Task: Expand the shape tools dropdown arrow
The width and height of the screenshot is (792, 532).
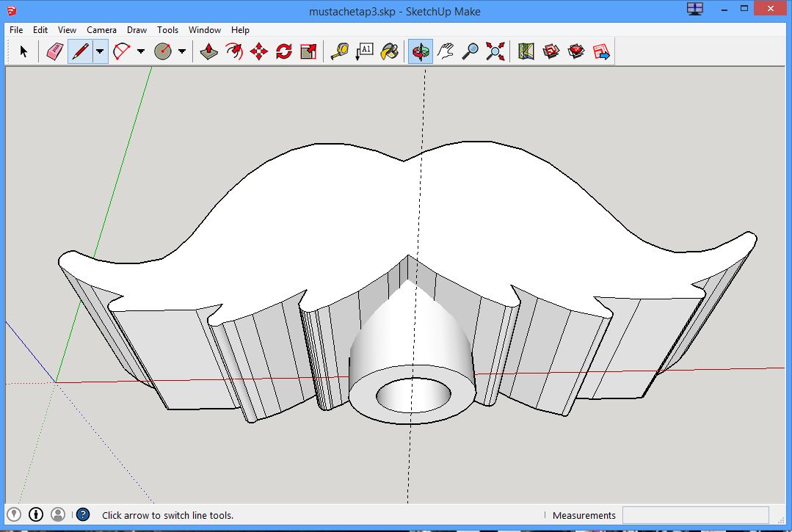Action: click(x=182, y=51)
